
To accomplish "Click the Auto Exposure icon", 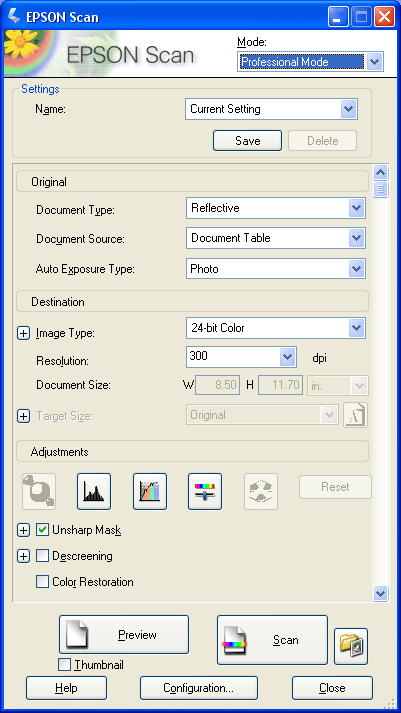I will point(39,492).
